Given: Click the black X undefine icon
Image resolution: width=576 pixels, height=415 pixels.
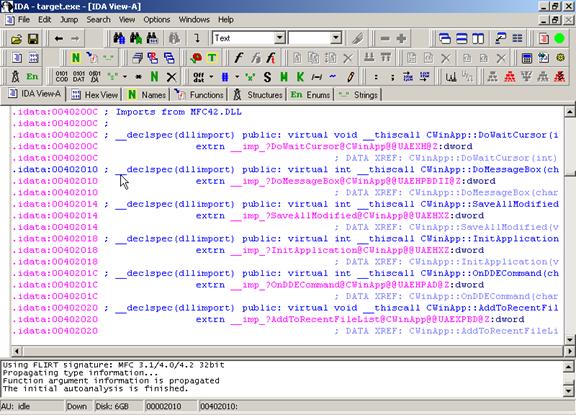Looking at the screenshot, I should (x=171, y=77).
